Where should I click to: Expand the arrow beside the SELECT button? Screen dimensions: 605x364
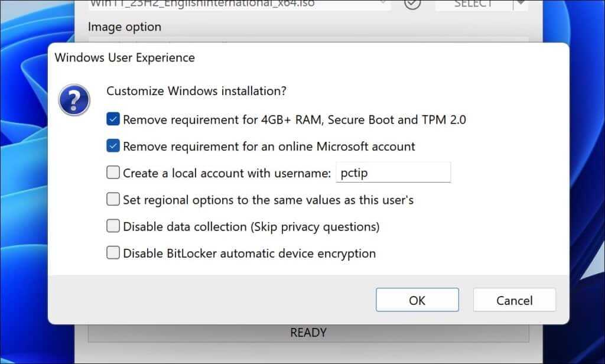click(x=521, y=4)
